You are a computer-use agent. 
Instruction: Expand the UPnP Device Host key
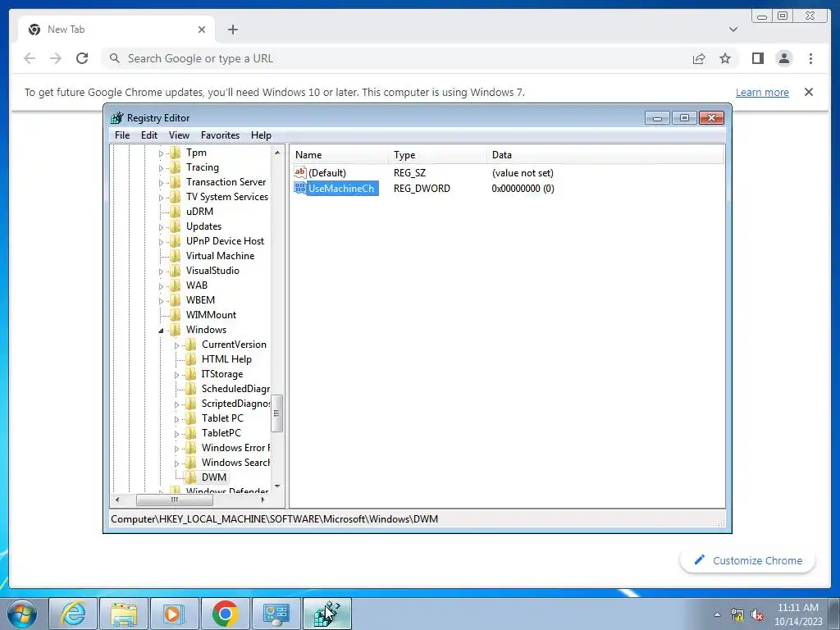(161, 242)
